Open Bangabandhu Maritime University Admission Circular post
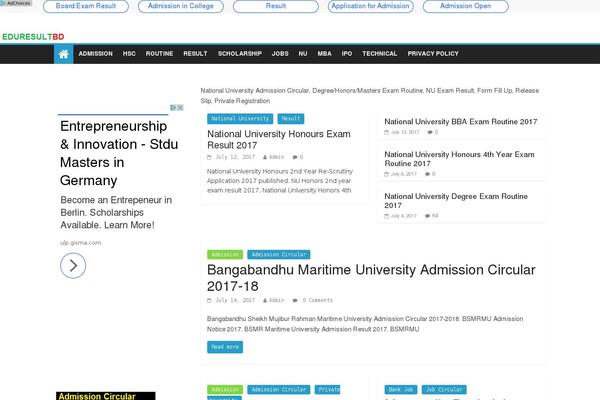 (371, 278)
